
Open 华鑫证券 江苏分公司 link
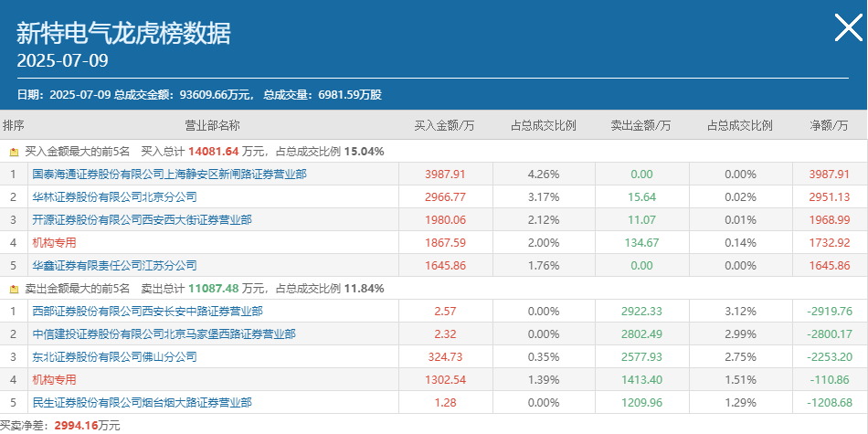(x=114, y=266)
